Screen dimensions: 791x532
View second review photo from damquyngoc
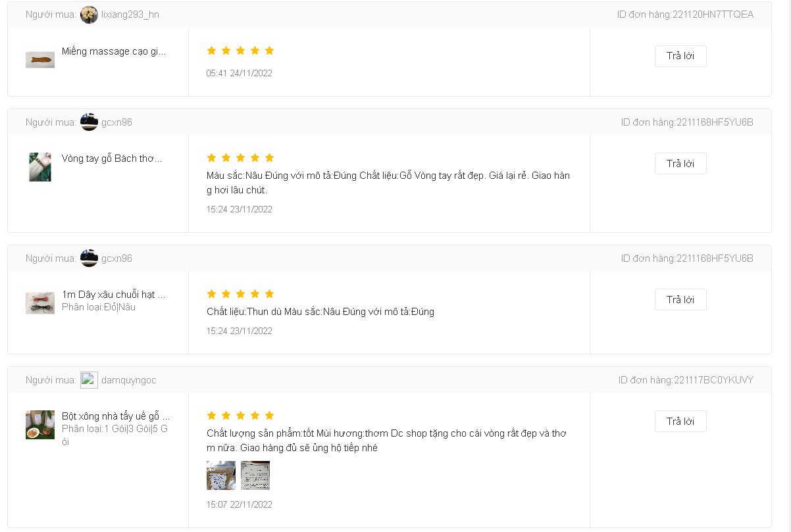click(x=255, y=475)
